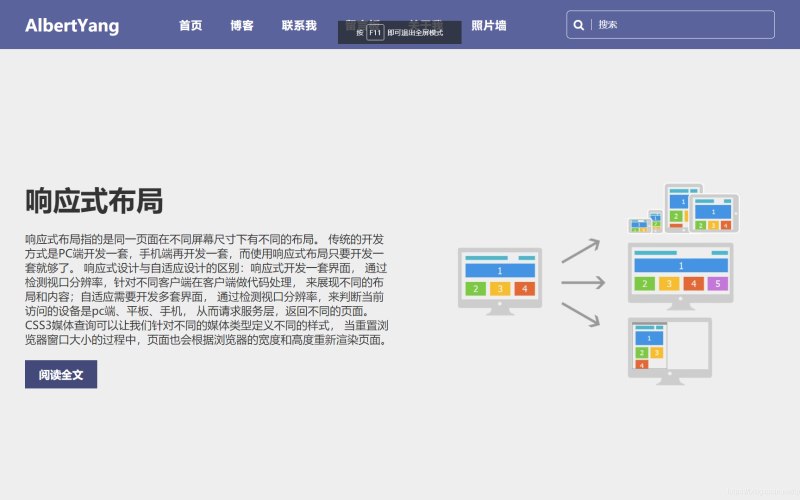Click the 响应式布局 article heading
The image size is (800, 500).
[x=94, y=201]
